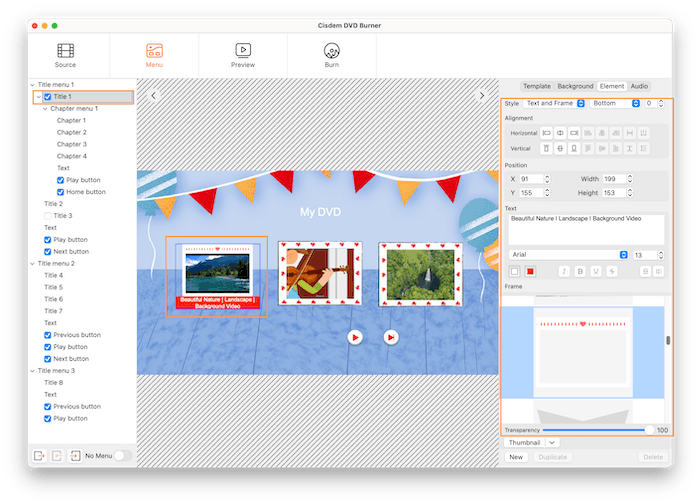This screenshot has width=700, height=504.
Task: Uncheck the Home button checkbox
Action: [x=61, y=192]
